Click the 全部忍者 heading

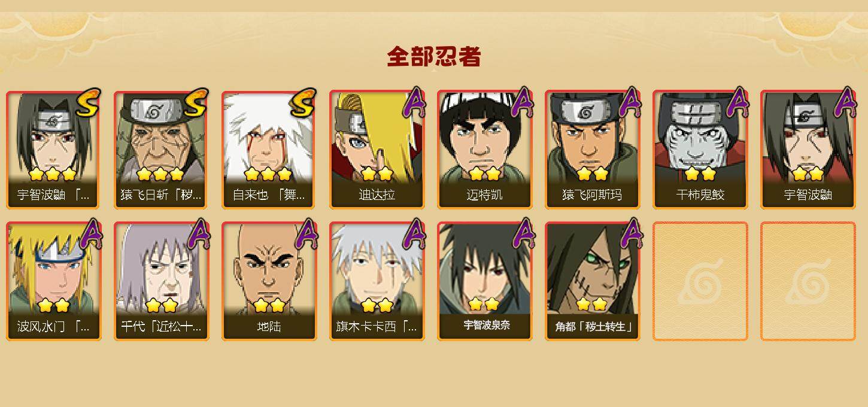434,56
